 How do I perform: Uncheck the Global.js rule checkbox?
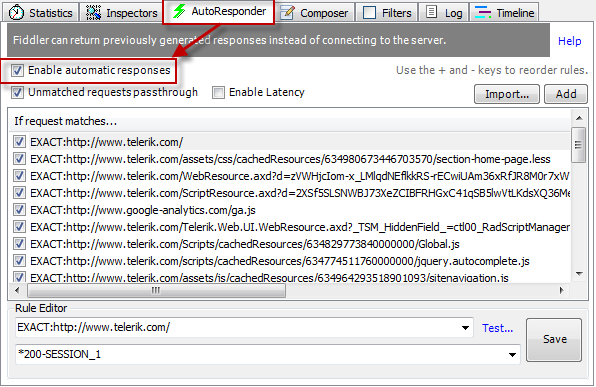(x=19, y=244)
